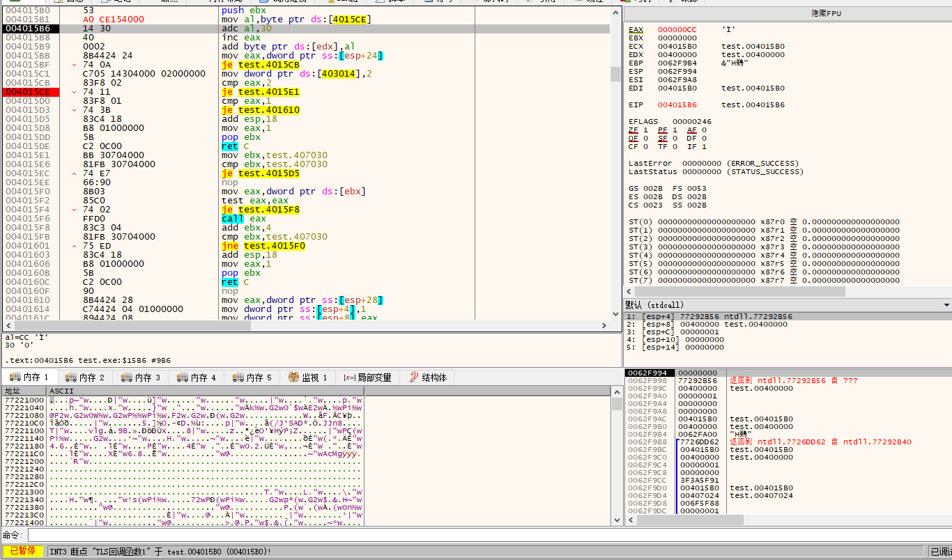This screenshot has height=560, width=952.
Task: Select stack return address 77292B56 row
Action: (x=788, y=381)
